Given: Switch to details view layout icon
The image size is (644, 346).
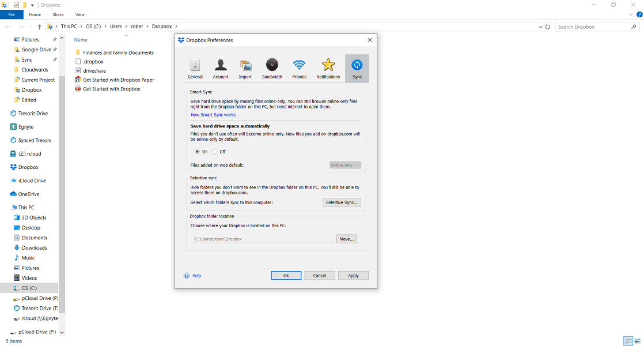Looking at the screenshot, I should tap(628, 341).
